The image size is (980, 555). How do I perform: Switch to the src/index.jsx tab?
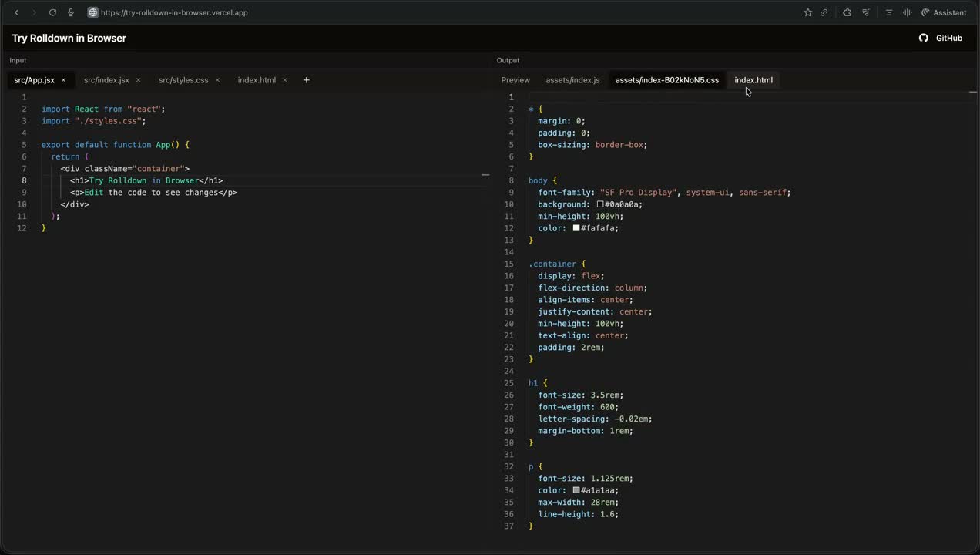click(106, 80)
